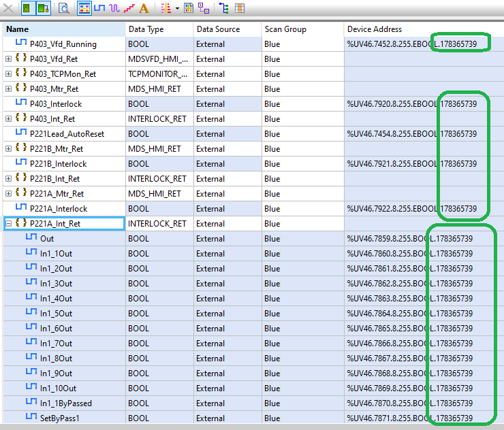The image size is (504, 430).
Task: Select the P221B_Interlock variable name
Action: pyautogui.click(x=58, y=164)
